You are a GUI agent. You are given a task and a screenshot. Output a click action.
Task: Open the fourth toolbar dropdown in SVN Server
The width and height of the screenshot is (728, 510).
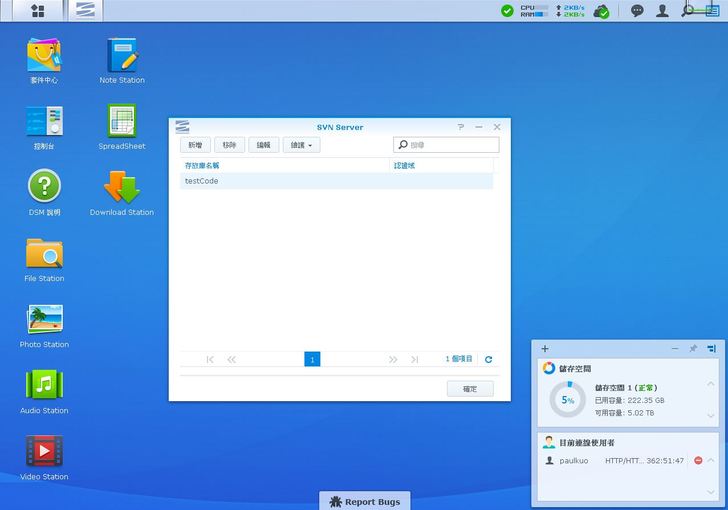point(301,145)
